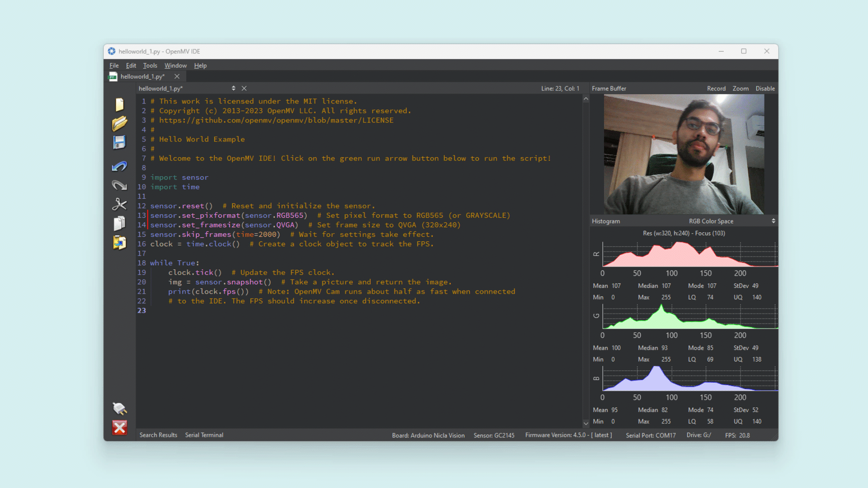This screenshot has width=868, height=488.
Task: Cut selected code with the Scissors icon
Action: (x=119, y=204)
